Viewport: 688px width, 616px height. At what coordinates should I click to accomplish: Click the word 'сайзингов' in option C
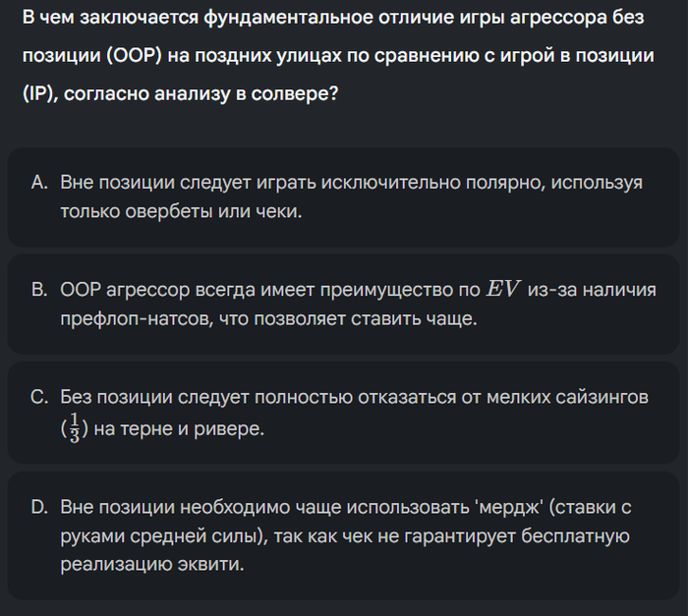(602, 398)
